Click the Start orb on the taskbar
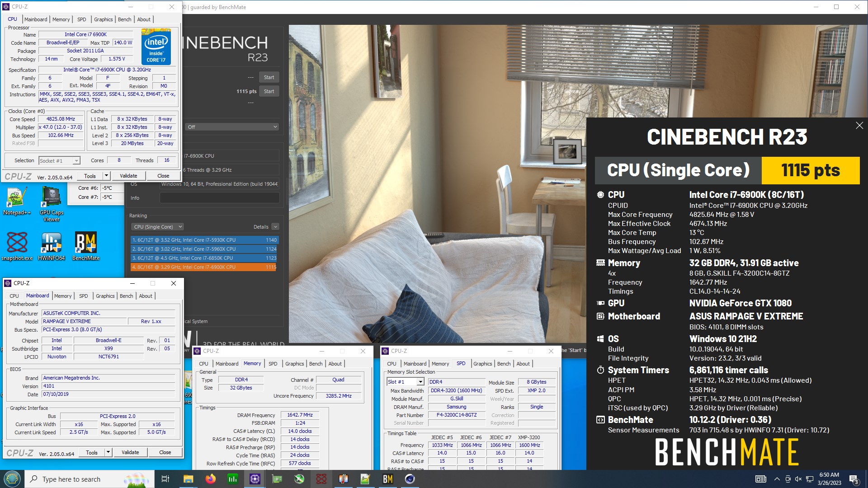Screen dimensions: 868x488 pyautogui.click(x=12, y=479)
